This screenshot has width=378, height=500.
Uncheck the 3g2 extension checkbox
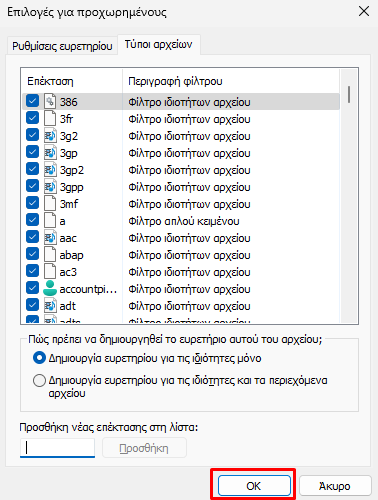[32, 135]
